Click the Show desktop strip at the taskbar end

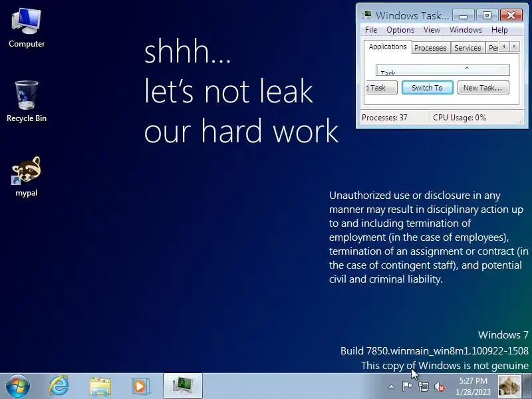527,386
